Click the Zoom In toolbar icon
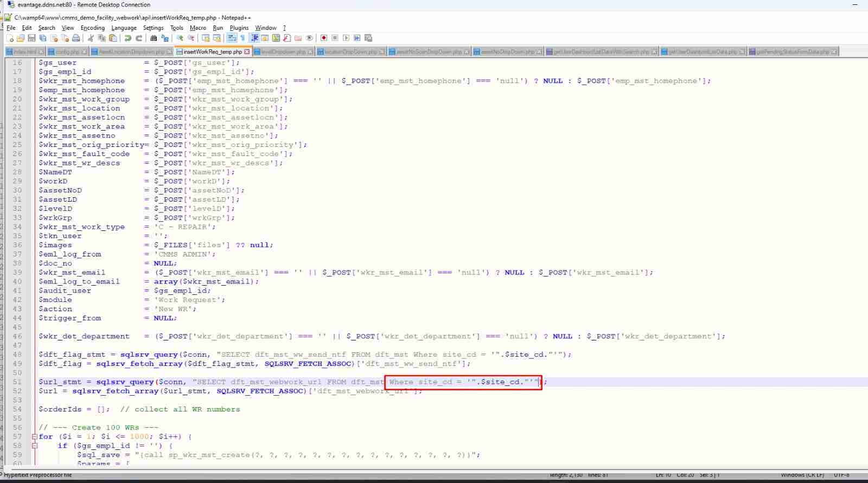Image resolution: width=868 pixels, height=483 pixels. (180, 38)
